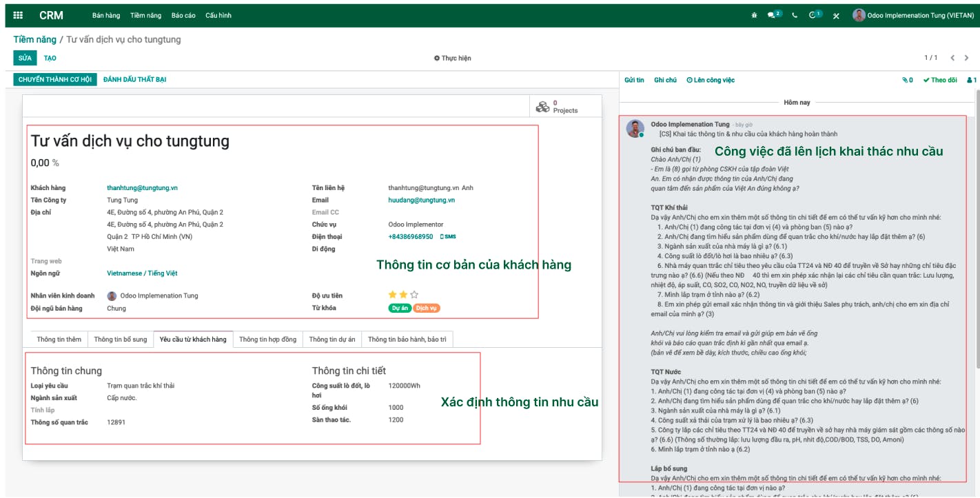Set priority to third star

(x=414, y=295)
